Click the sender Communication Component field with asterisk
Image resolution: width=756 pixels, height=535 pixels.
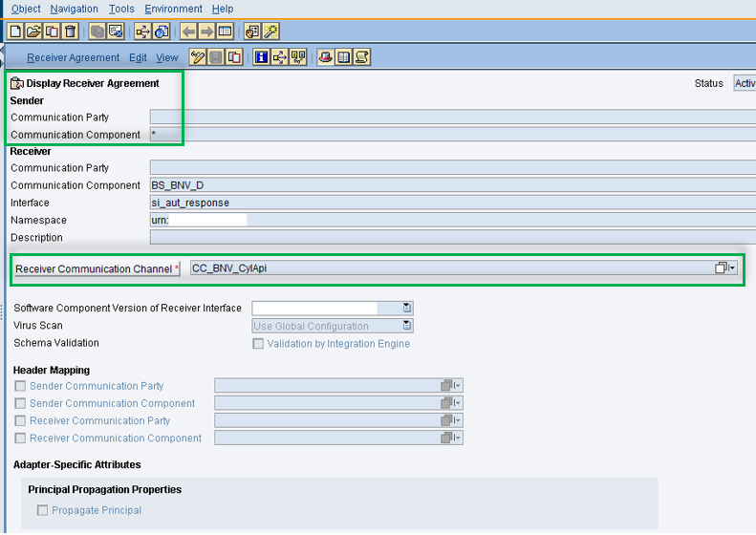(x=453, y=135)
